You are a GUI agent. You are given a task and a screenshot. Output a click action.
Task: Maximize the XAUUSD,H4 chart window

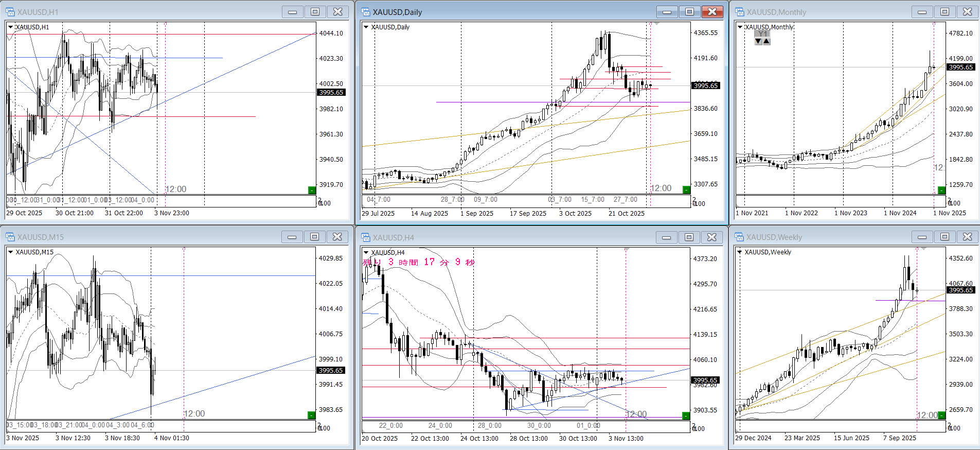pyautogui.click(x=689, y=237)
